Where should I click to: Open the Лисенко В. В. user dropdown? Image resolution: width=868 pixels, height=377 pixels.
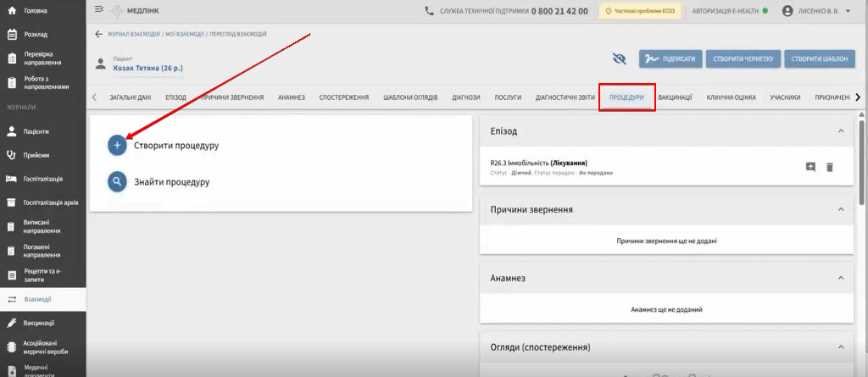(x=816, y=10)
